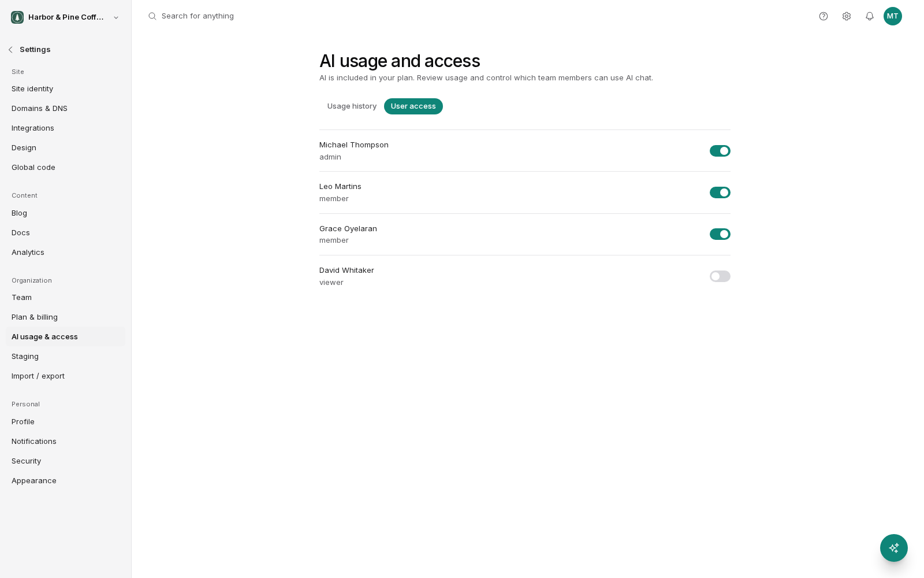
Task: Open Security settings
Action: 65,461
